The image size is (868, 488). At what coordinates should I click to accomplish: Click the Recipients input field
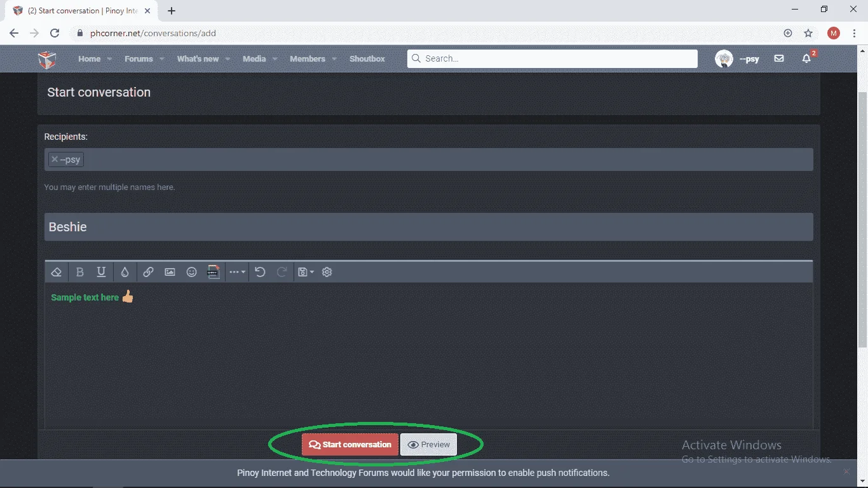[429, 159]
